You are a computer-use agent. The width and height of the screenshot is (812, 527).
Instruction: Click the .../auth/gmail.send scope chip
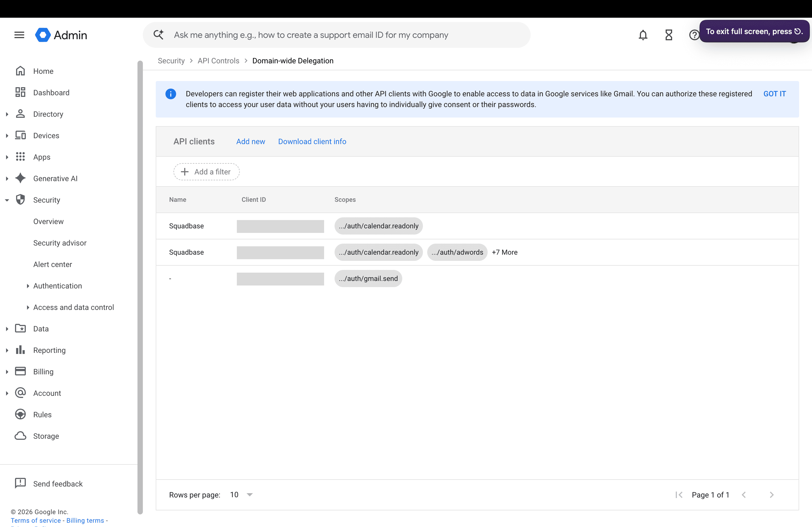pyautogui.click(x=368, y=279)
